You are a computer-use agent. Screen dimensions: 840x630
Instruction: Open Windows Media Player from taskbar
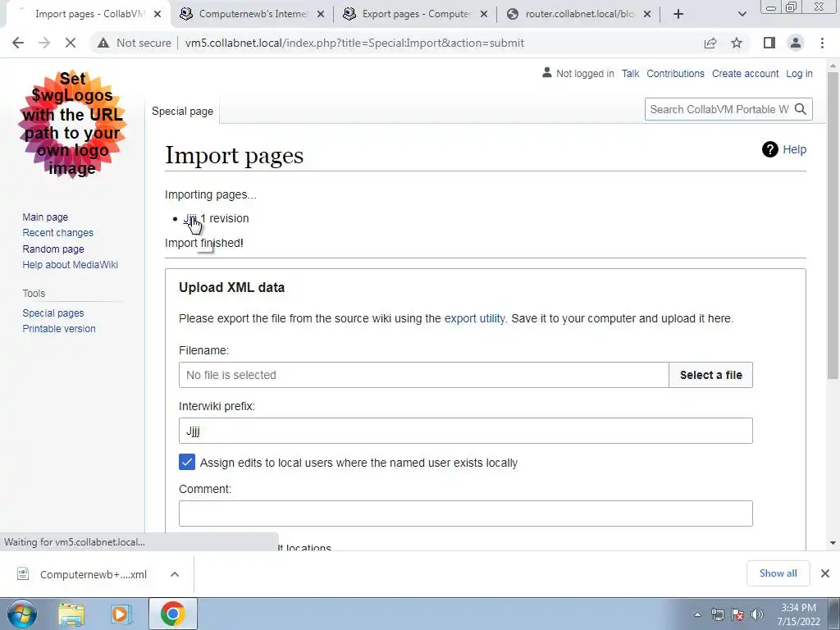[121, 614]
